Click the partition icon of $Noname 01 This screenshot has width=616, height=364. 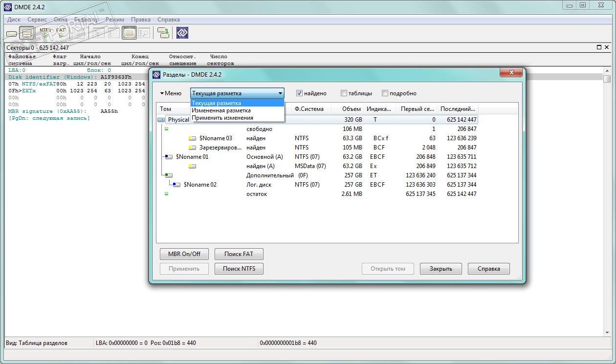[169, 157]
